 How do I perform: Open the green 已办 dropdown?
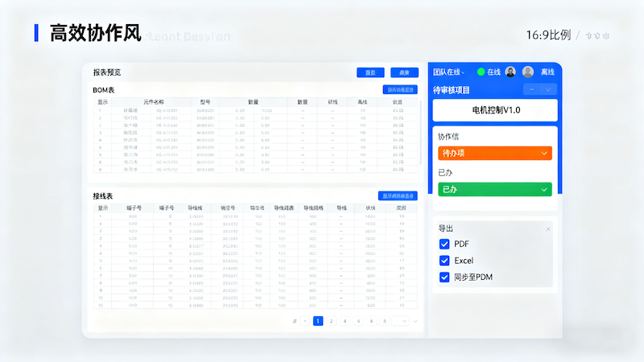click(x=493, y=189)
